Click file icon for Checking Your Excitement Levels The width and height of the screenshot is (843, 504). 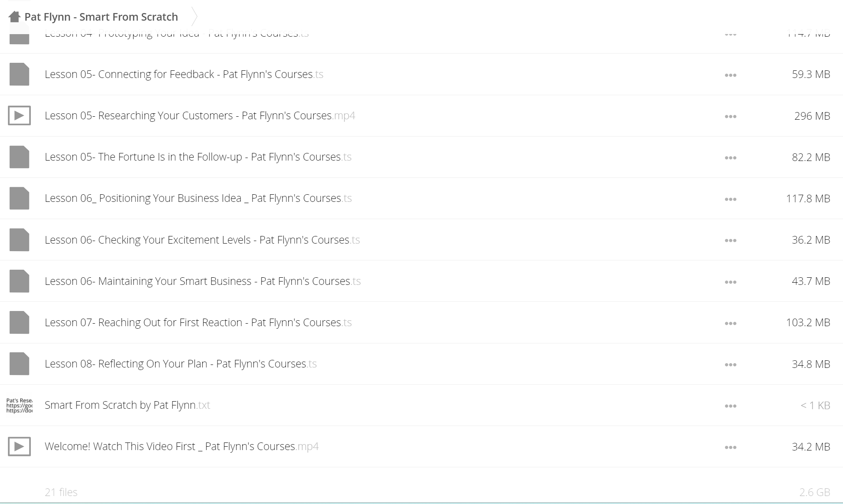tap(19, 240)
